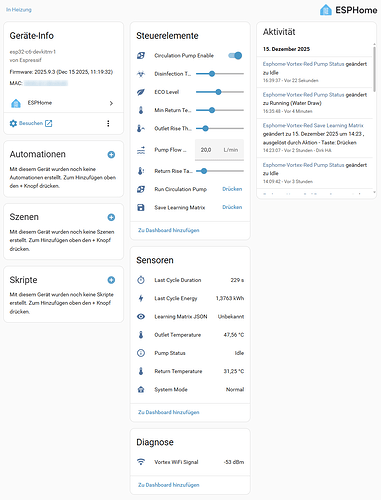This screenshot has height=500, width=381.
Task: Click the Unbekannt Learning Matrix value
Action: (x=231, y=317)
